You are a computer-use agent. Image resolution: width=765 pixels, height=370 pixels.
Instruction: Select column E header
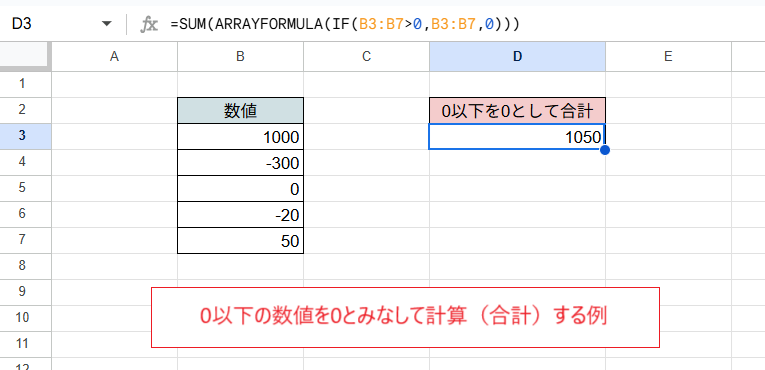coord(668,57)
